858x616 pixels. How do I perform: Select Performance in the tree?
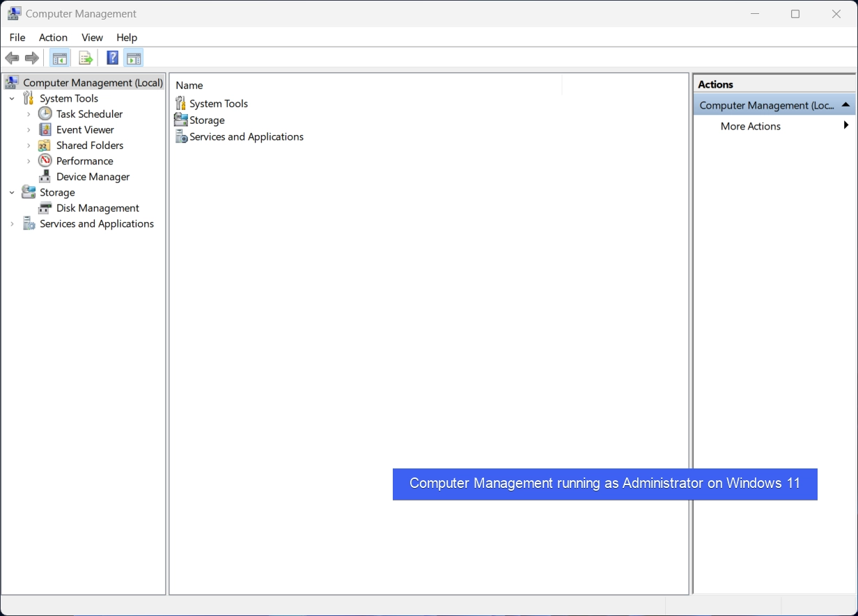[84, 161]
